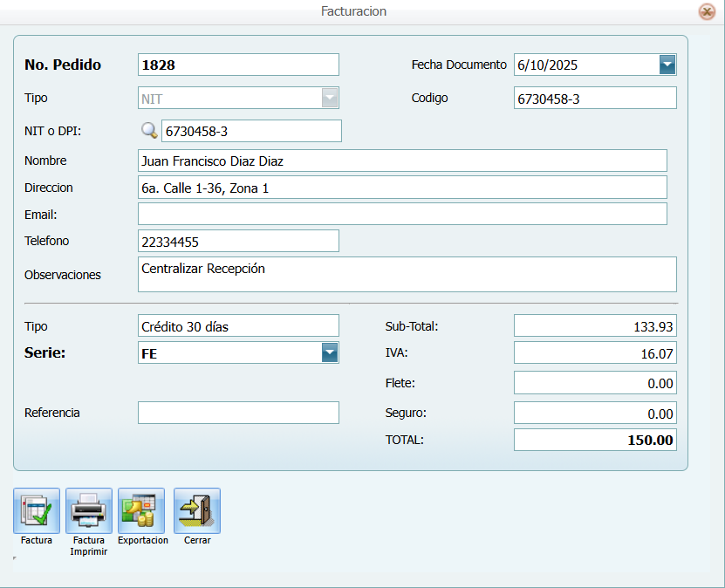Click the Seguro amount field
725x588 pixels.
pos(595,414)
